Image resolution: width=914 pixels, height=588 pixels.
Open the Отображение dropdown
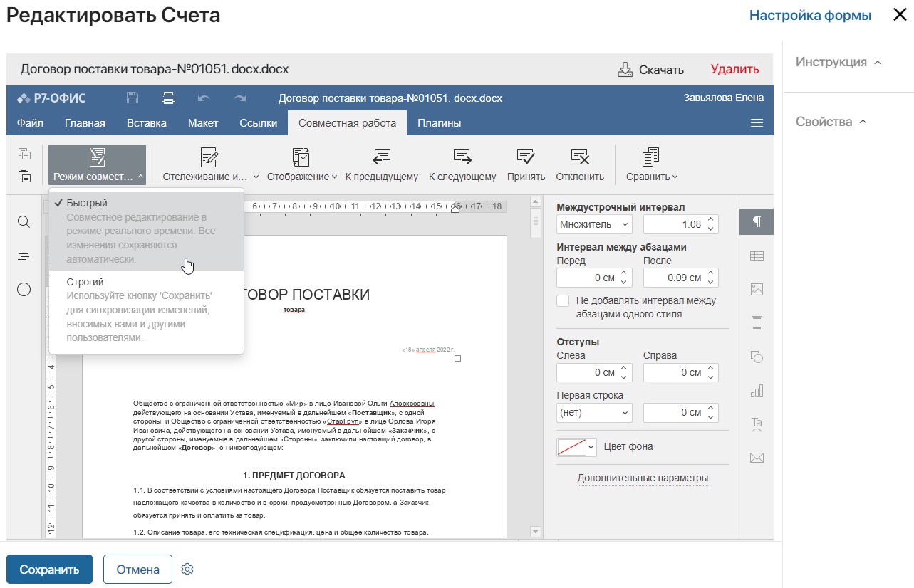pos(302,165)
